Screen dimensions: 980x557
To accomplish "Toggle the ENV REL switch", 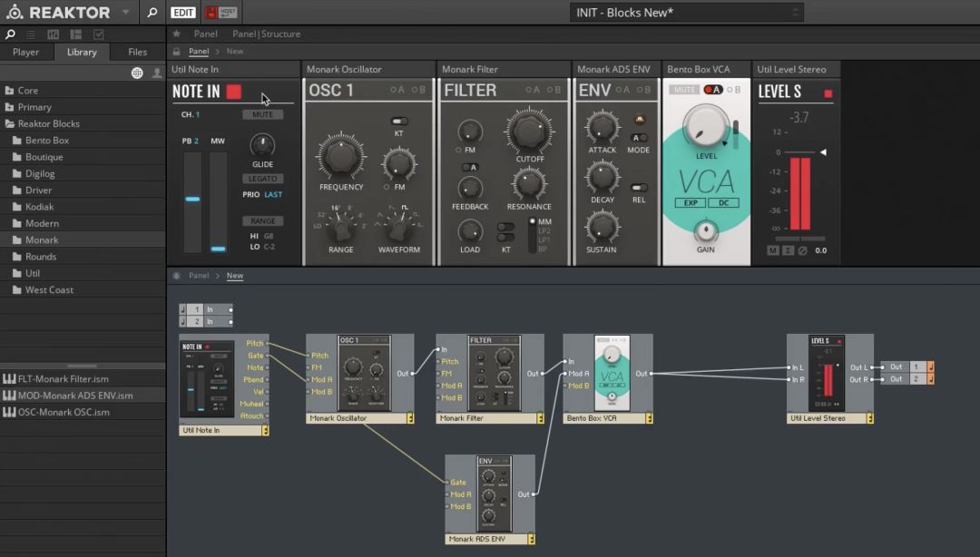I will [x=639, y=188].
